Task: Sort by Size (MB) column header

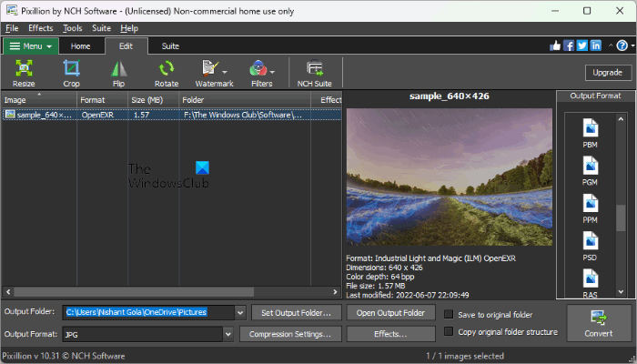Action: point(154,100)
